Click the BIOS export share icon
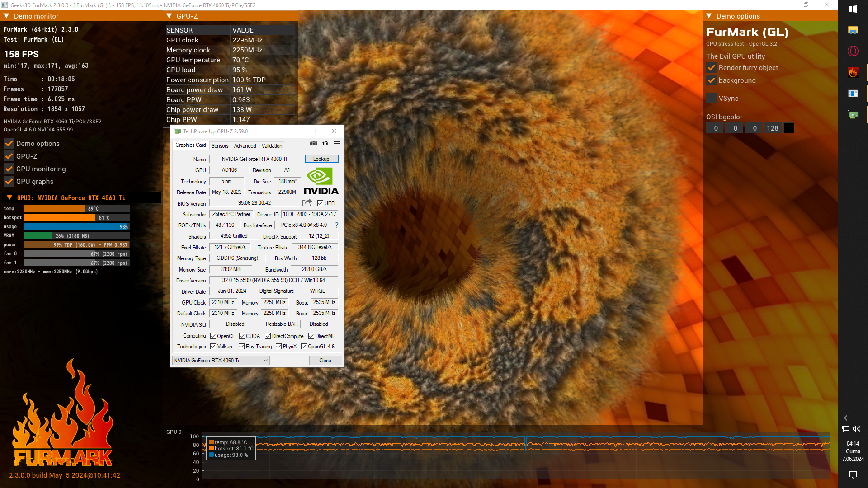 coord(307,203)
